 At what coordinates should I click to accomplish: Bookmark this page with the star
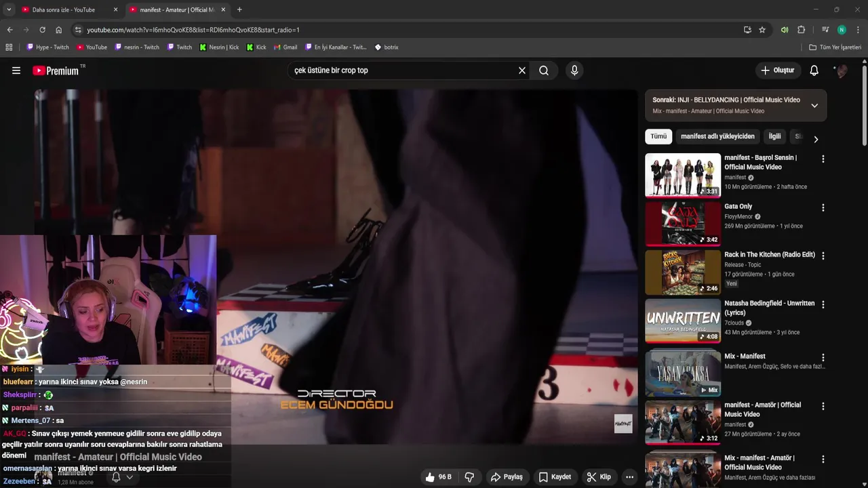point(762,30)
